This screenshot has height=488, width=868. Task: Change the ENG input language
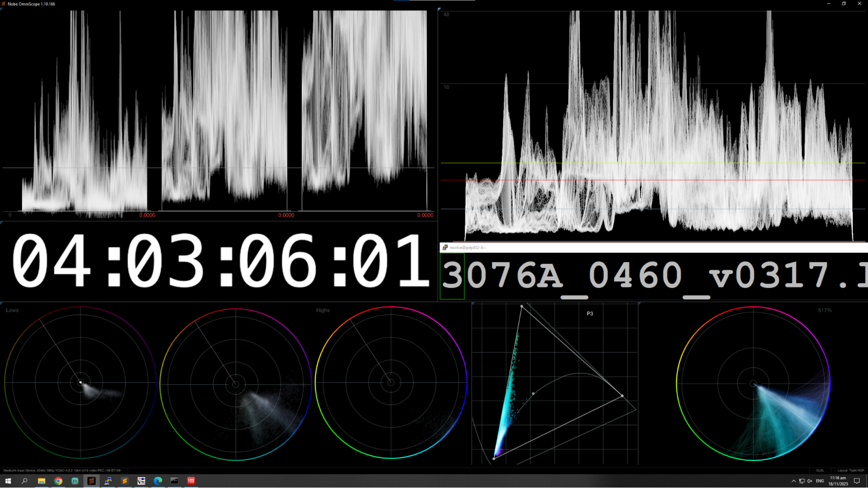pyautogui.click(x=820, y=481)
